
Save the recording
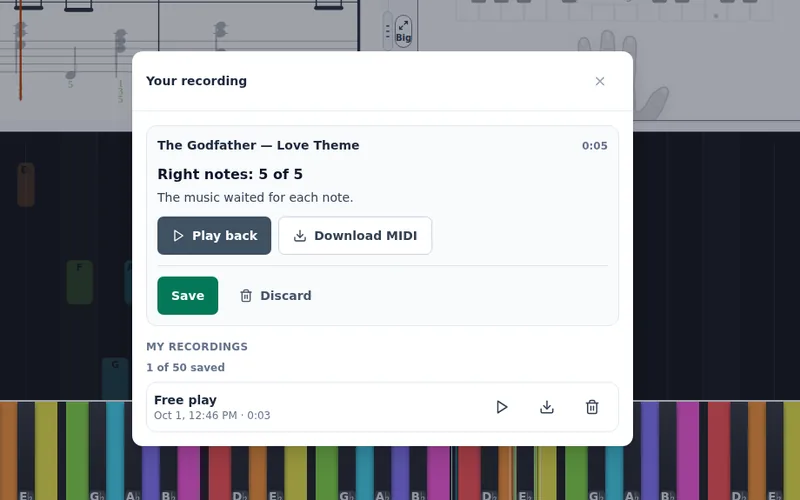click(188, 295)
